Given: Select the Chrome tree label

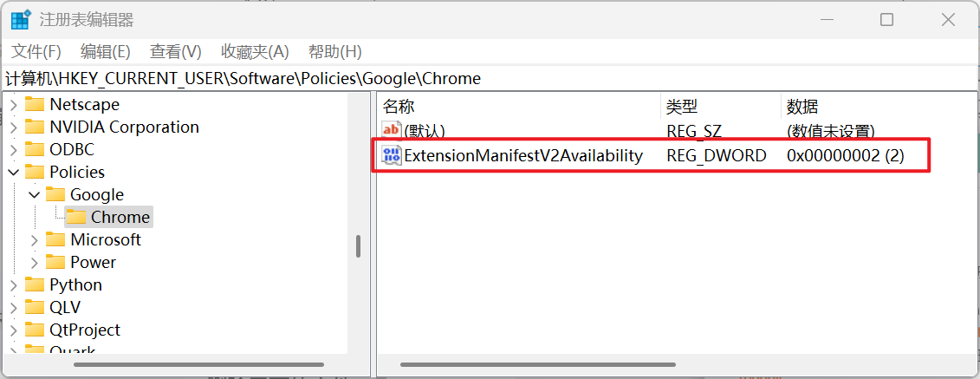Looking at the screenshot, I should point(120,217).
